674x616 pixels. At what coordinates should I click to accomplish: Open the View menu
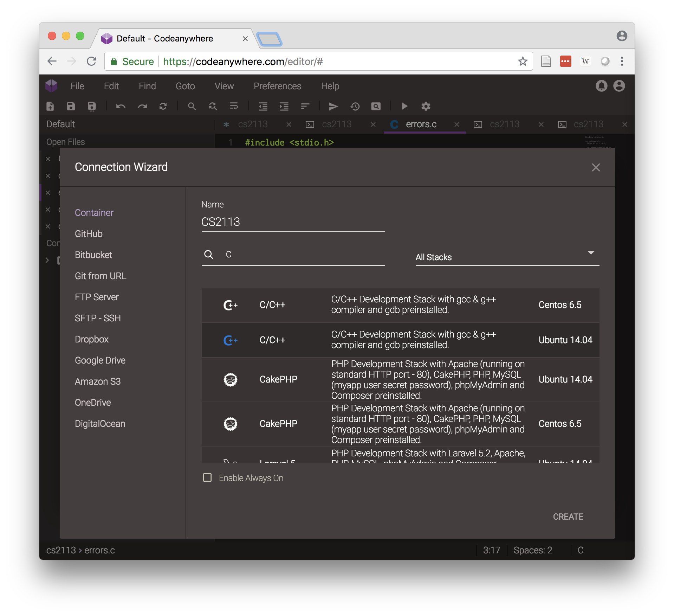224,86
